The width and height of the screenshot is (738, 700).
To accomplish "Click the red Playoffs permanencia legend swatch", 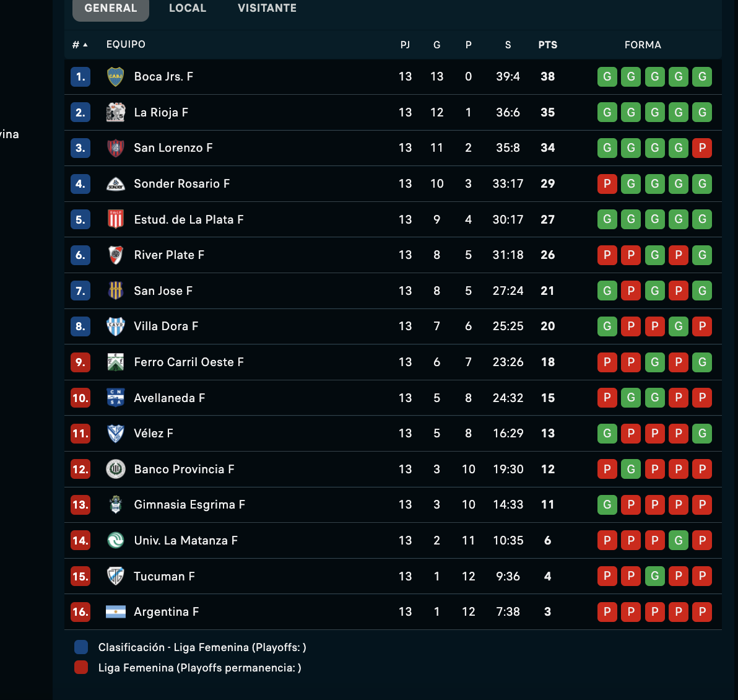I will point(81,668).
